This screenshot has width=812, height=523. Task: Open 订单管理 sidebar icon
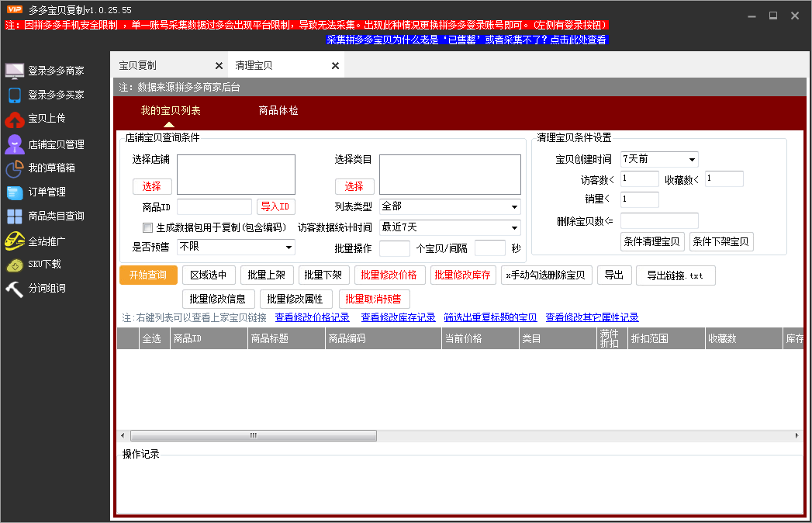15,192
